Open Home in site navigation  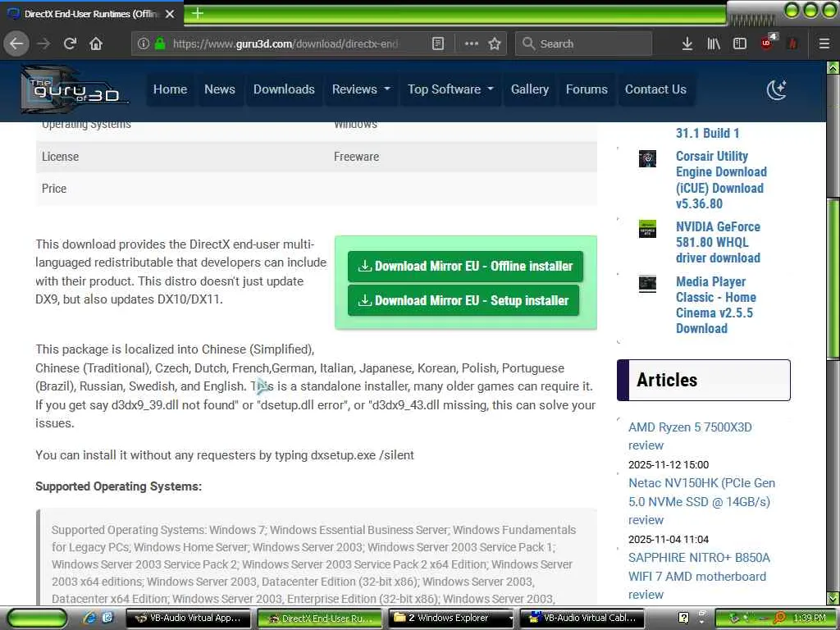tap(170, 89)
